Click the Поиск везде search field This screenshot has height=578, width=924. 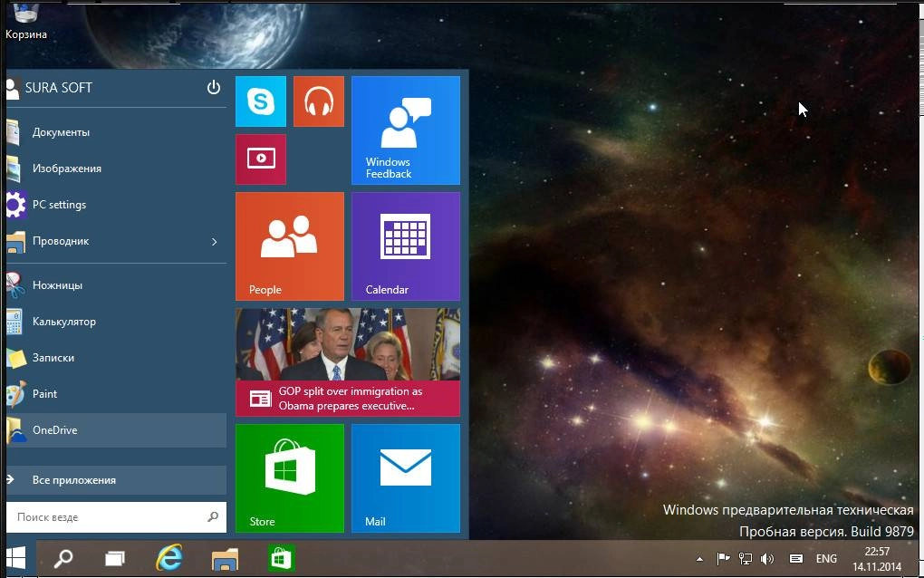coord(116,517)
